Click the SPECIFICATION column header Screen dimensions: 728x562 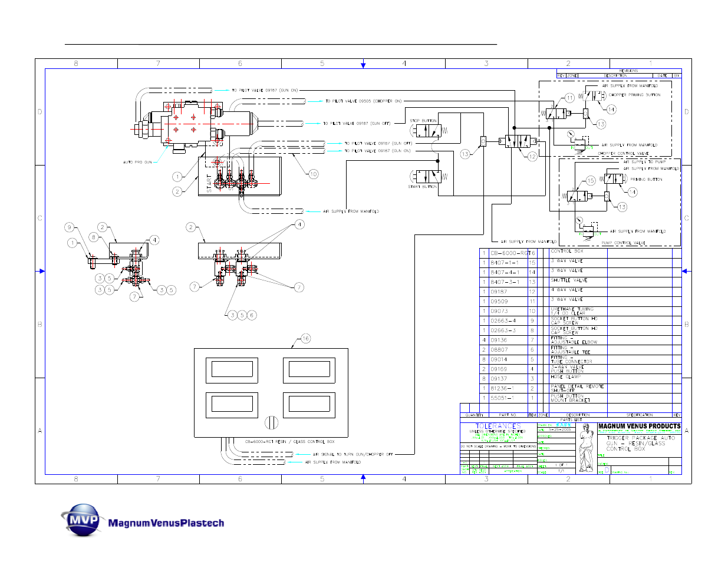tap(640, 415)
